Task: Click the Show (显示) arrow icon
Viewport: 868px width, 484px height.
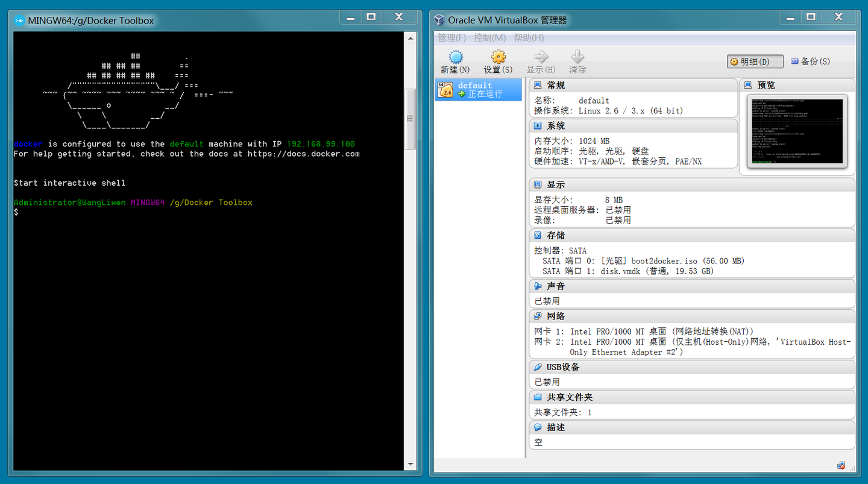Action: coord(541,57)
